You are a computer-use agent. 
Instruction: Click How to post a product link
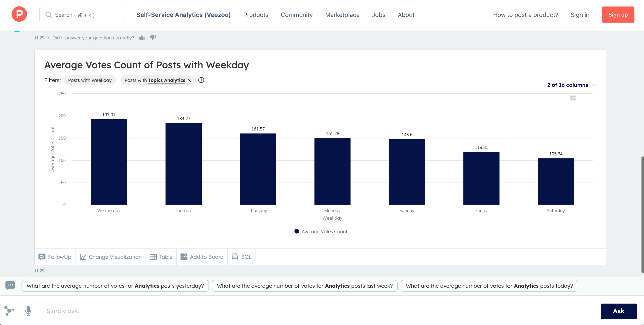(x=526, y=15)
